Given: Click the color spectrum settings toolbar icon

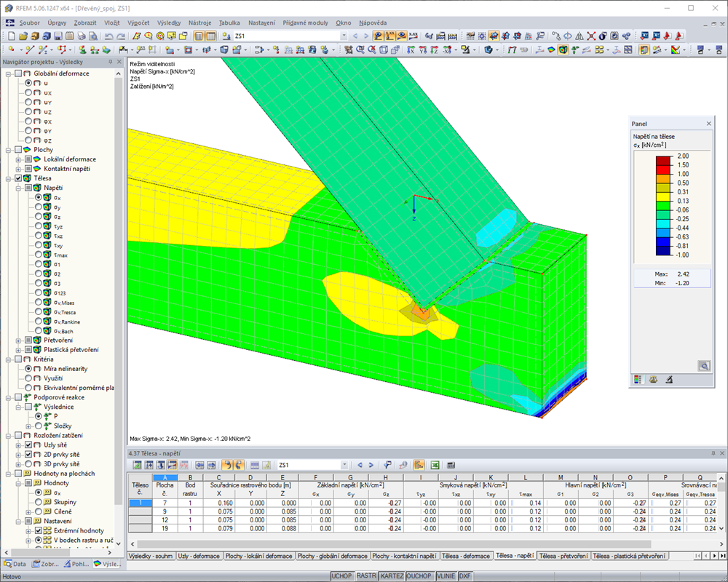Looking at the screenshot, I should [676, 49].
